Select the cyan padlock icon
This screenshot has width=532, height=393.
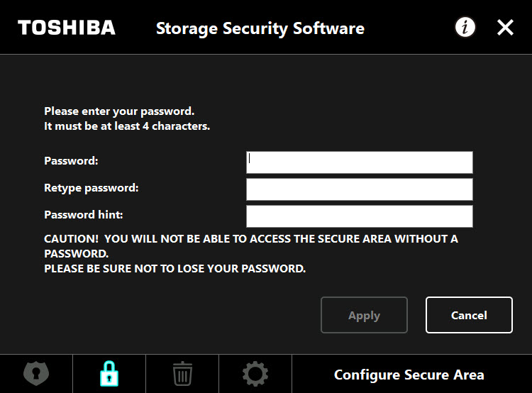pos(109,374)
